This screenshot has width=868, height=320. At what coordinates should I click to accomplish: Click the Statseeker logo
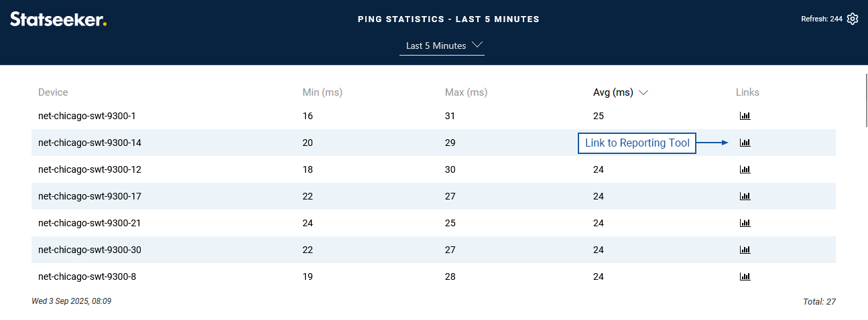[x=58, y=19]
